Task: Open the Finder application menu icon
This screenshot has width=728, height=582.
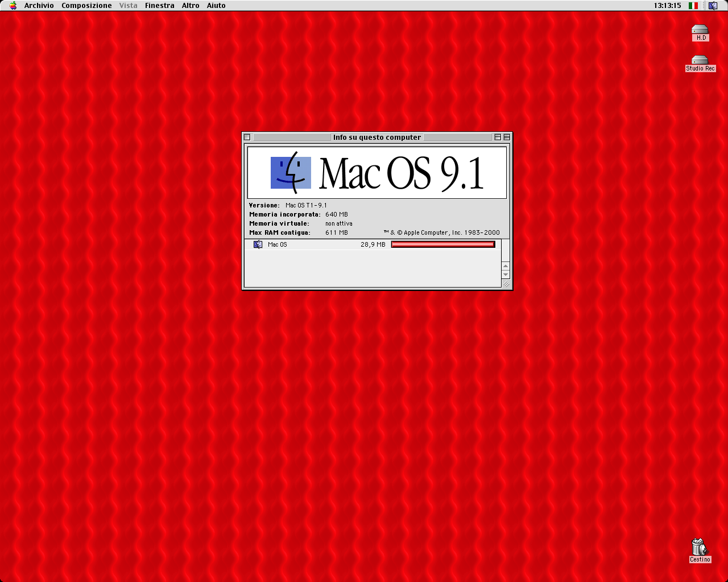Action: pyautogui.click(x=713, y=6)
